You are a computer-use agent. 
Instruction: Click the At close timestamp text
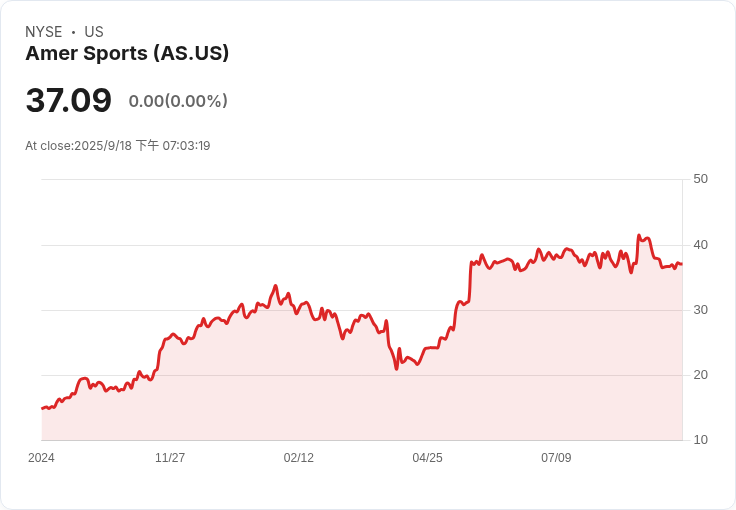118,146
